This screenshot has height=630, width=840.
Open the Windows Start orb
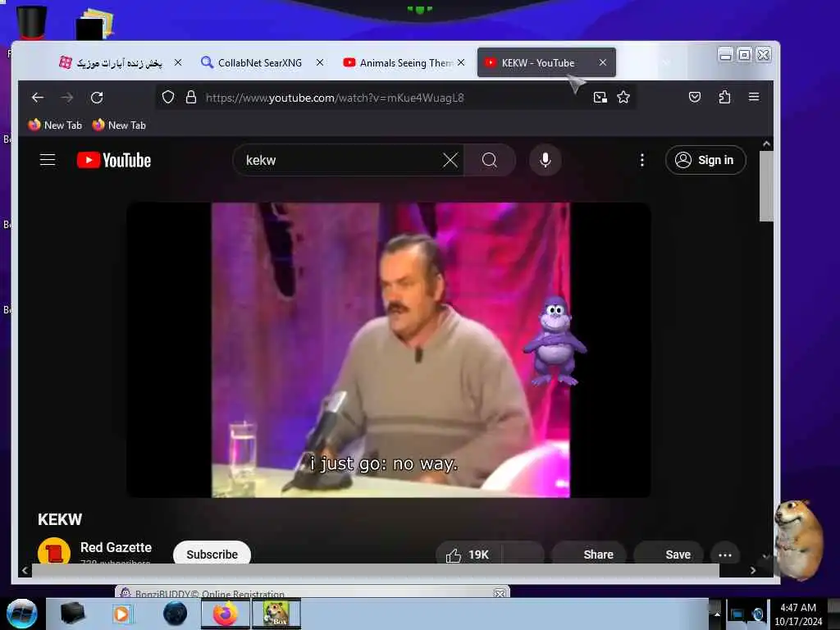pos(22,614)
